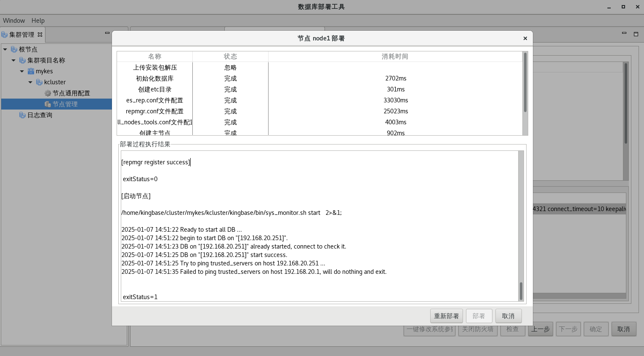Click the 节点管理 node icon

click(x=48, y=104)
